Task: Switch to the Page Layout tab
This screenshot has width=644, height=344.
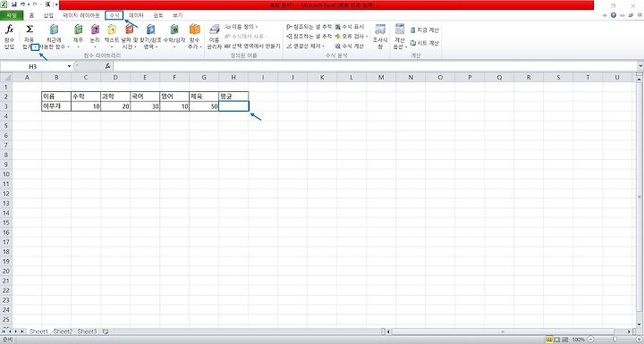Action: 80,15
